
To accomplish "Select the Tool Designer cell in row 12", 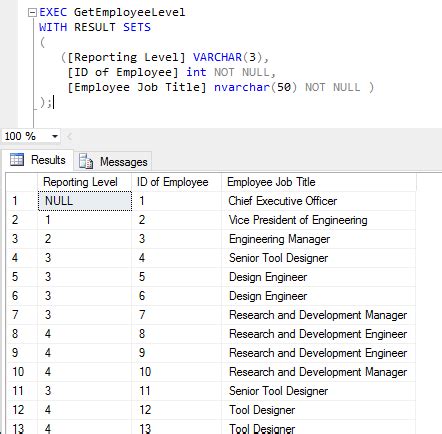I will click(x=319, y=410).
